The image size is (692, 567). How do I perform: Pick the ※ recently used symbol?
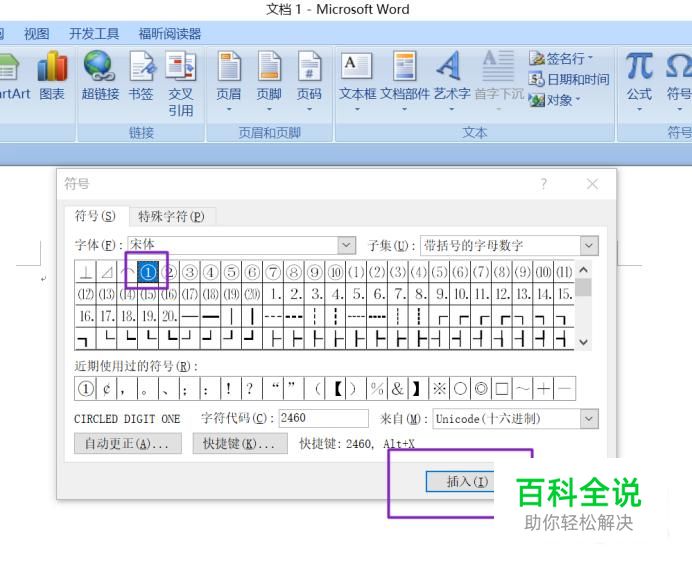[439, 389]
